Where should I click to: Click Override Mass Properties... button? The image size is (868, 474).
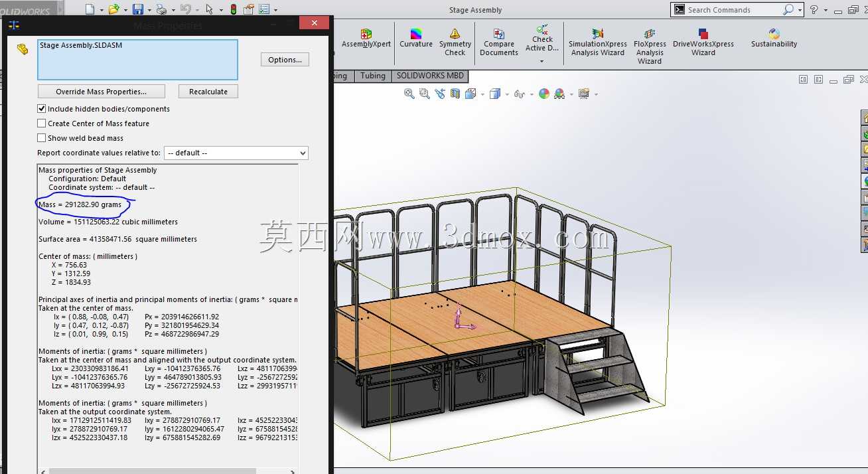(101, 92)
